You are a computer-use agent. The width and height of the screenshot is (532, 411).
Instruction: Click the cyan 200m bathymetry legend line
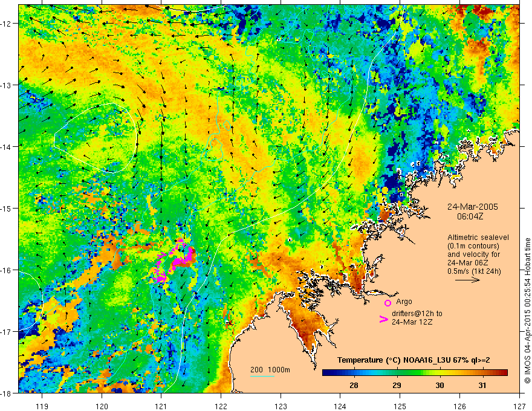(x=262, y=376)
